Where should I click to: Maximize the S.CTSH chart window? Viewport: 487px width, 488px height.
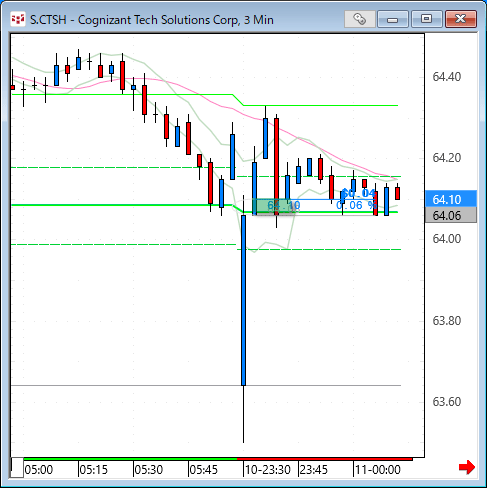(426, 19)
